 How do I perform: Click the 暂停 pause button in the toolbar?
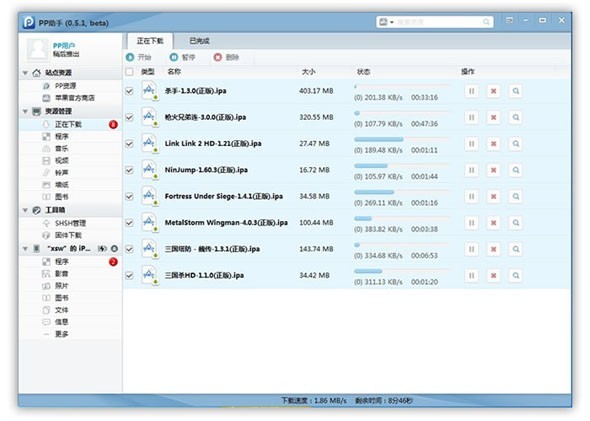pos(182,57)
